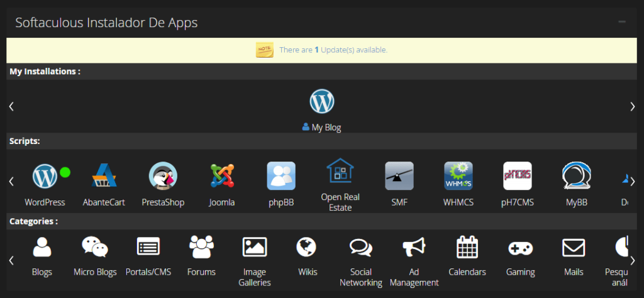Collapse the Softaculous panel with minus button
The height and width of the screenshot is (298, 644).
[622, 22]
